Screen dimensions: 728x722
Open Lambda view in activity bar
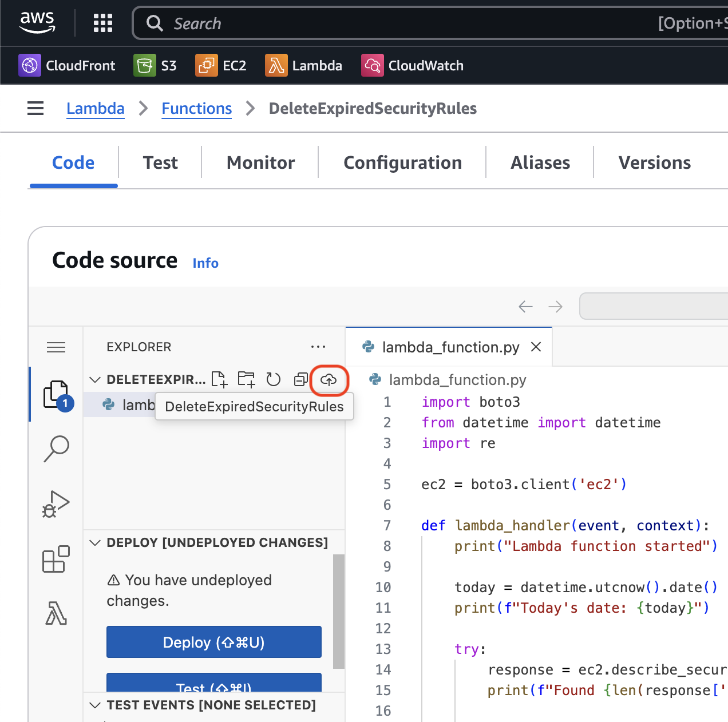click(x=57, y=613)
